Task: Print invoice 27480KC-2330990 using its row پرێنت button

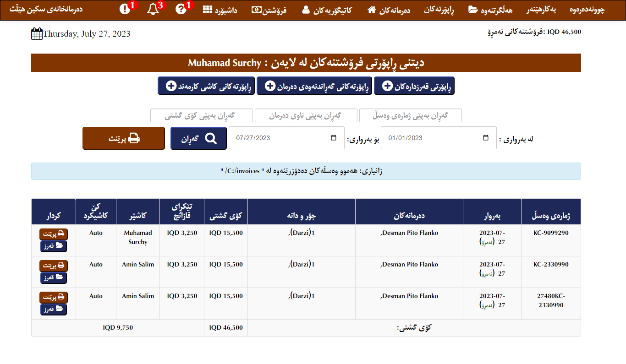Action: (x=54, y=298)
